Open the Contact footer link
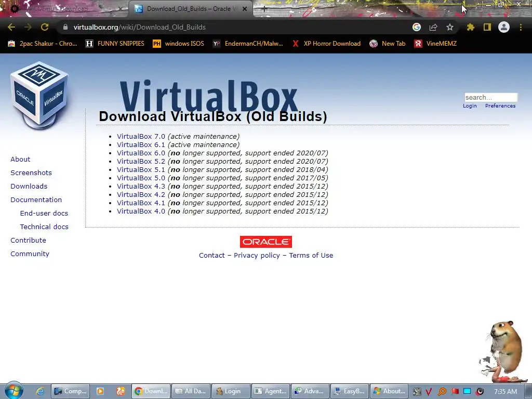The image size is (532, 399). 212,256
